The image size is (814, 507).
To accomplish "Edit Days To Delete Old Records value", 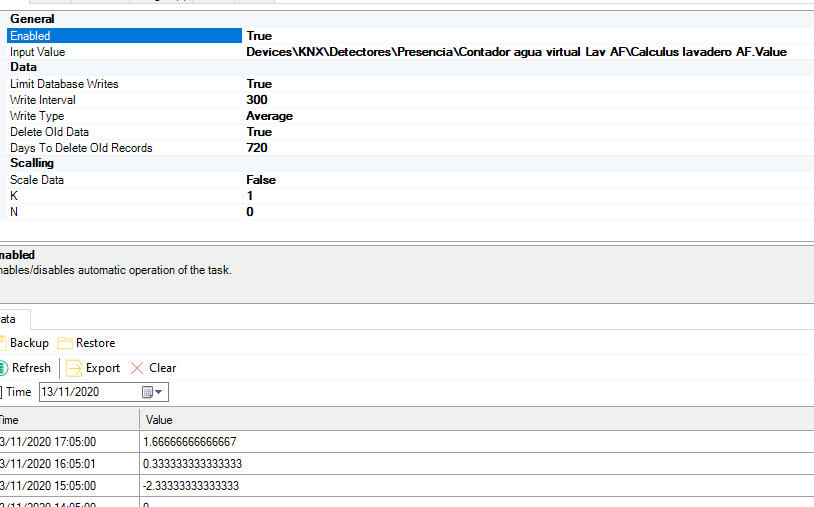I will tap(257, 148).
